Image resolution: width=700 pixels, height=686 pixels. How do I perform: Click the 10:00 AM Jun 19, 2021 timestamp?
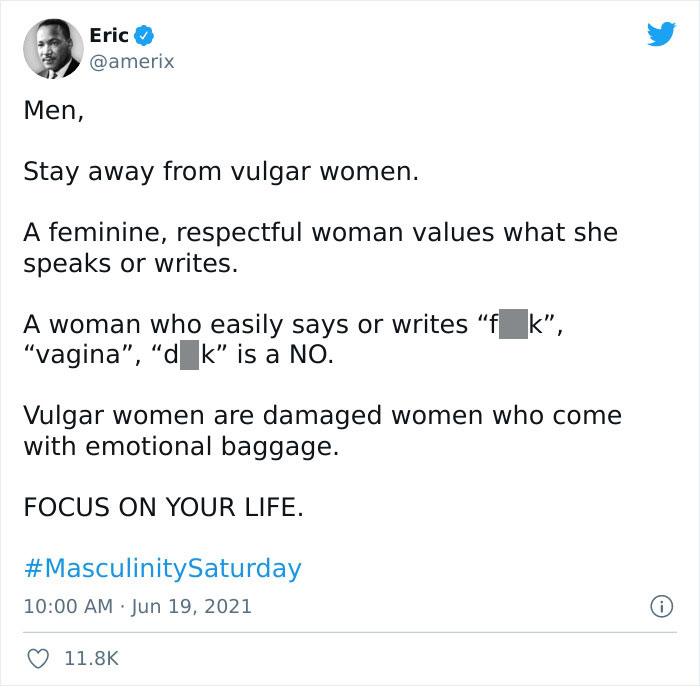coord(138,607)
